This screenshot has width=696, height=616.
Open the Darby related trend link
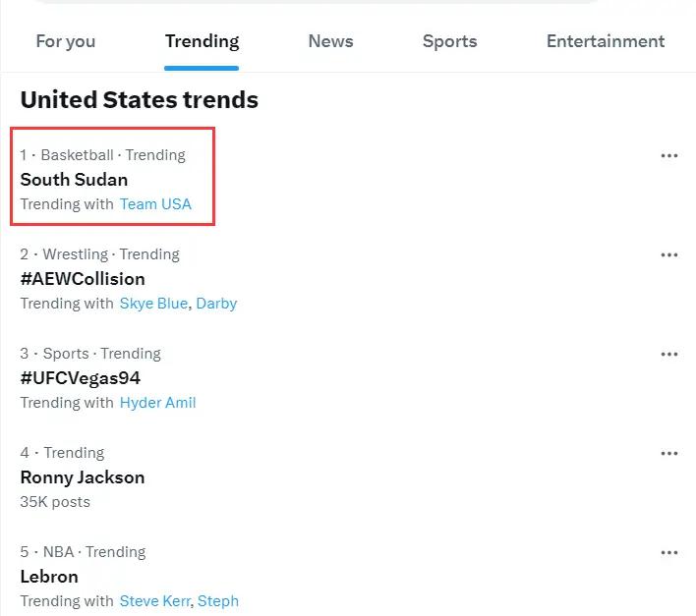(x=216, y=304)
